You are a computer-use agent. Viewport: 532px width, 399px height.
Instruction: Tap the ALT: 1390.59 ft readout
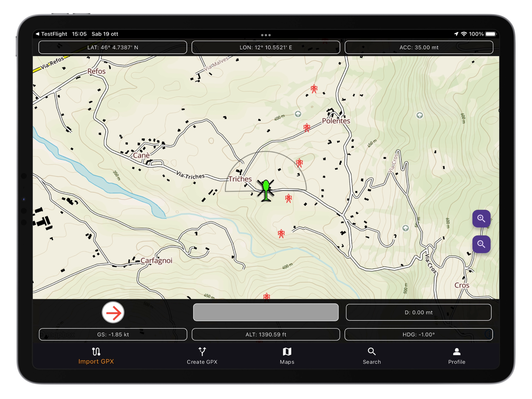266,334
